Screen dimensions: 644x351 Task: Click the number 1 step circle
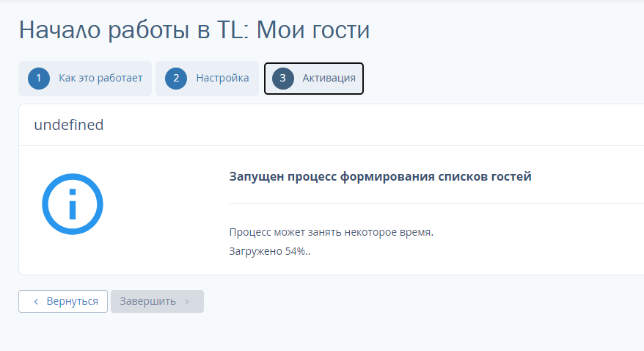[x=39, y=79]
